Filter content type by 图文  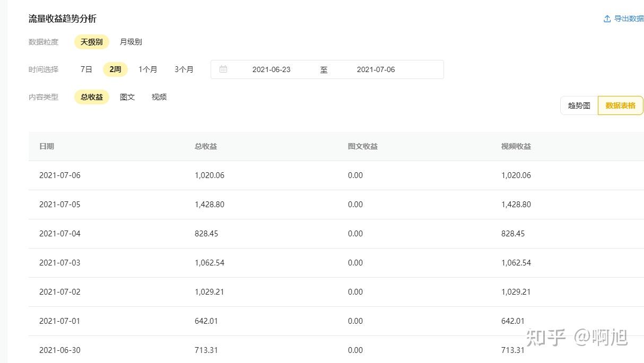pos(127,97)
